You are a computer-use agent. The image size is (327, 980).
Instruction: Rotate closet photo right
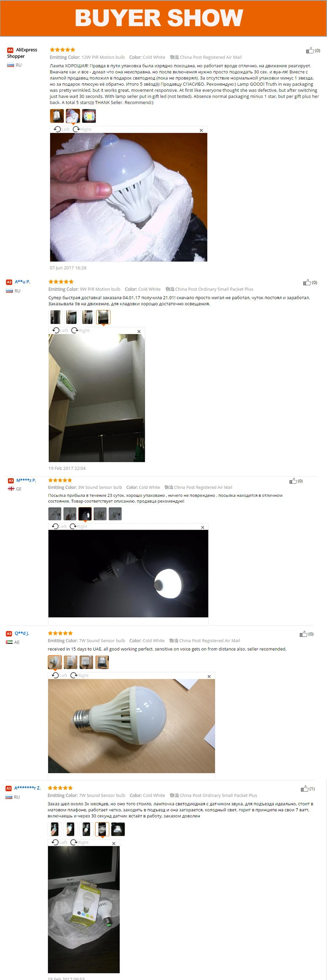point(81,330)
